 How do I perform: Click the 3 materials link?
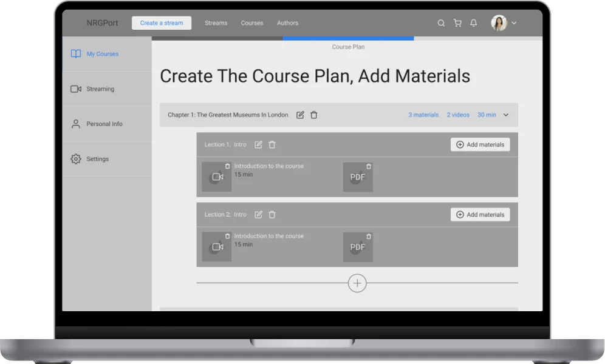pyautogui.click(x=423, y=115)
